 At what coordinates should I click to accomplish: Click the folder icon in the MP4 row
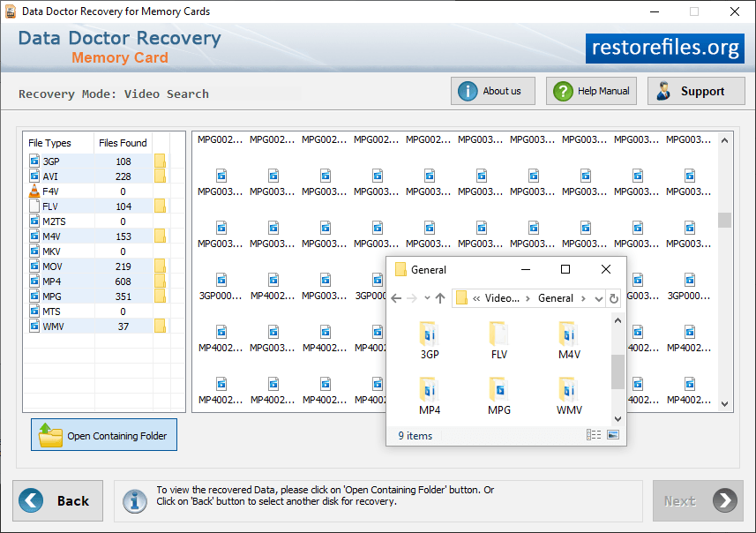(160, 281)
